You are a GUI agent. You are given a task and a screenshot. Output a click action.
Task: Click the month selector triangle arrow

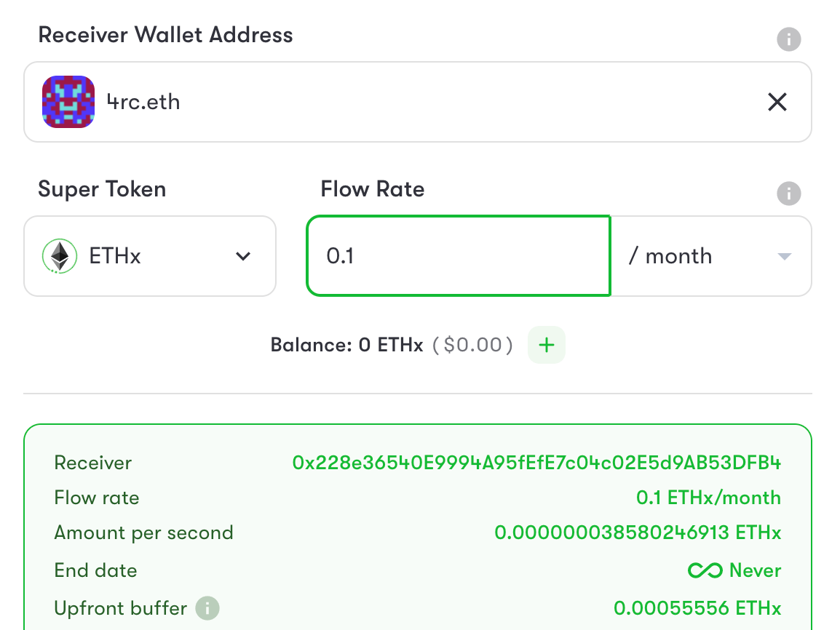tap(784, 256)
